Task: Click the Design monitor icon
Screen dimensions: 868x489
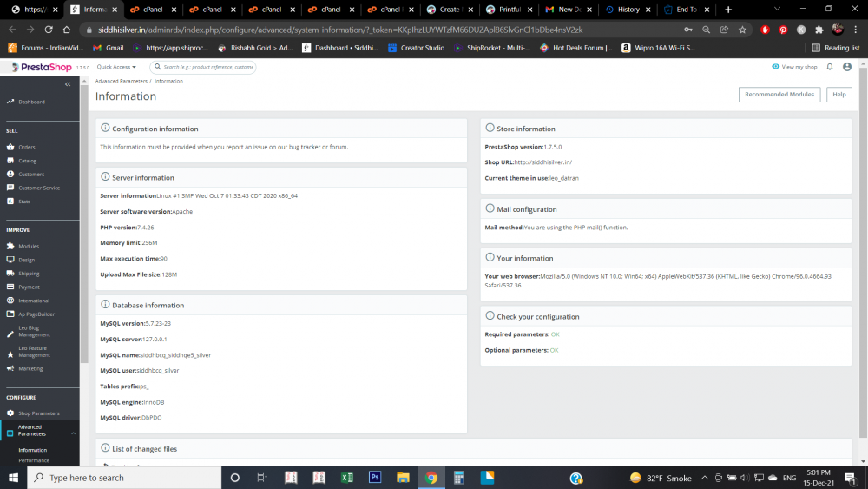Action: click(x=10, y=259)
